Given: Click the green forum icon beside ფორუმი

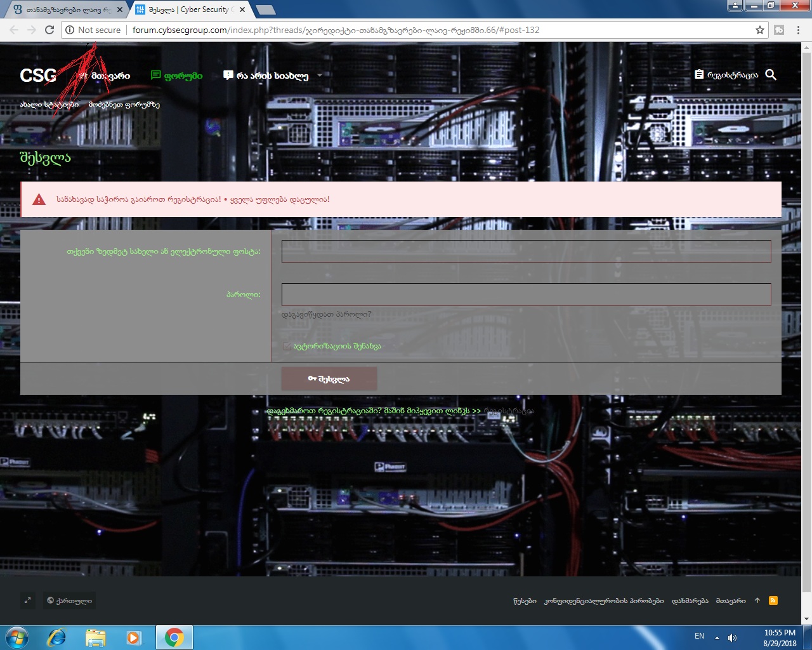Looking at the screenshot, I should click(155, 76).
